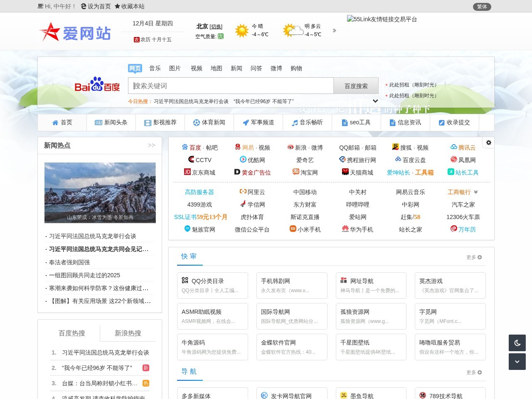Open the red 凤凰网 phoenix icon
This screenshot has width=532, height=399.
coord(454,160)
